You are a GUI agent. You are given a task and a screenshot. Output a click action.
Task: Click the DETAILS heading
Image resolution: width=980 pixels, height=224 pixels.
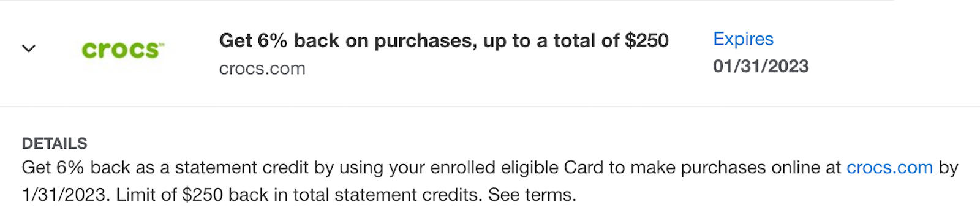[x=55, y=143]
